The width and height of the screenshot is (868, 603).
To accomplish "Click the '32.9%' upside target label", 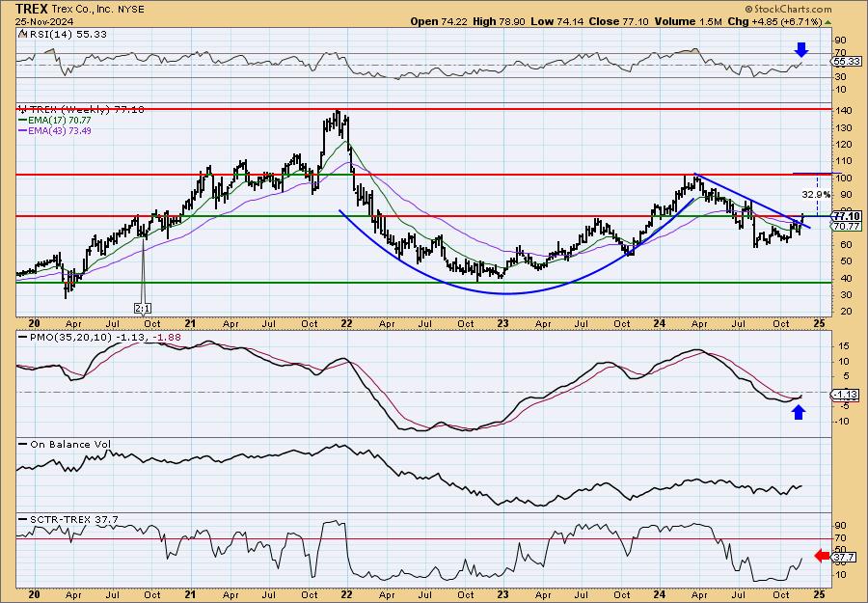I will tap(816, 194).
